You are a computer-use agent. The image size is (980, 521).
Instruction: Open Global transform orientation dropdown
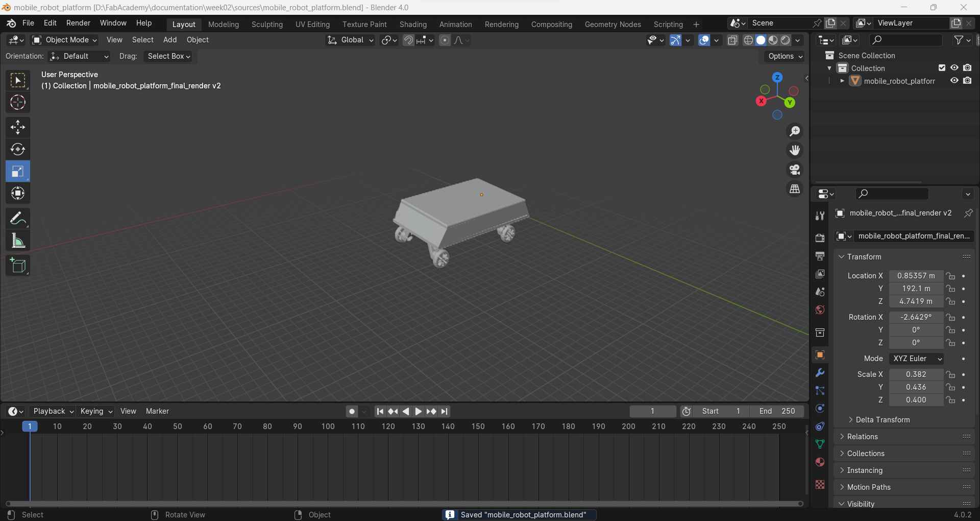click(350, 40)
